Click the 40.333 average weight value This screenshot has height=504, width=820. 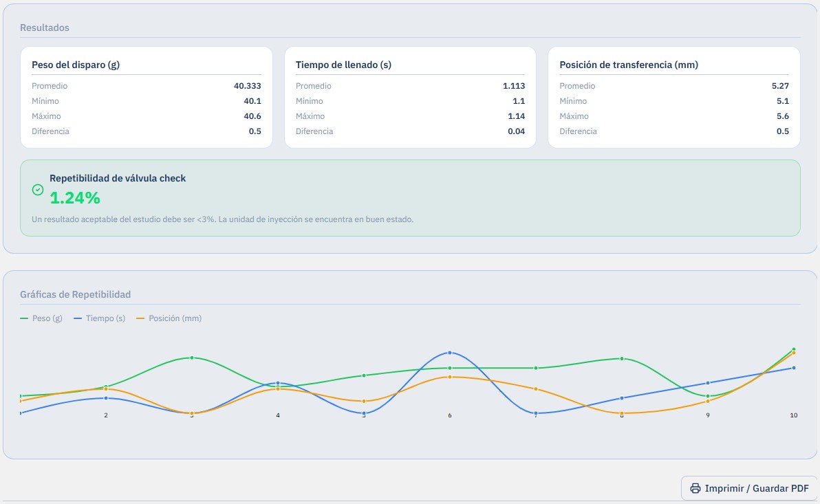coord(248,86)
